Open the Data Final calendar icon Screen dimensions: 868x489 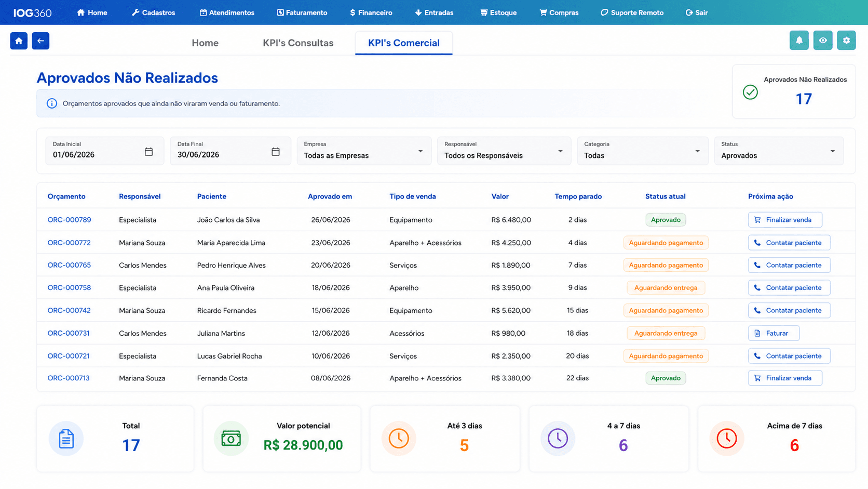coord(276,152)
